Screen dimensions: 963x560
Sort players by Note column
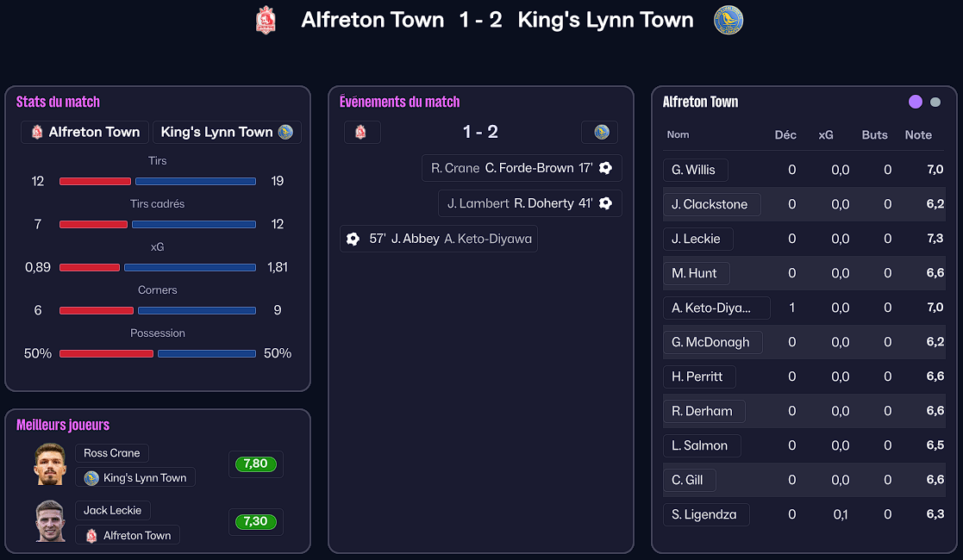click(x=918, y=134)
